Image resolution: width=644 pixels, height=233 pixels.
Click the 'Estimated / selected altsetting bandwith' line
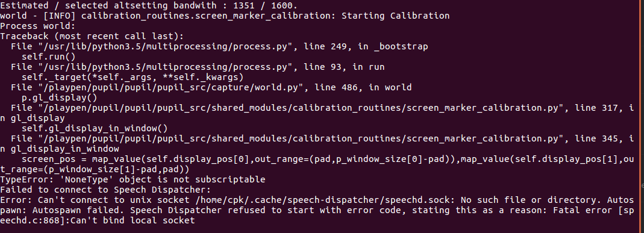(149, 5)
